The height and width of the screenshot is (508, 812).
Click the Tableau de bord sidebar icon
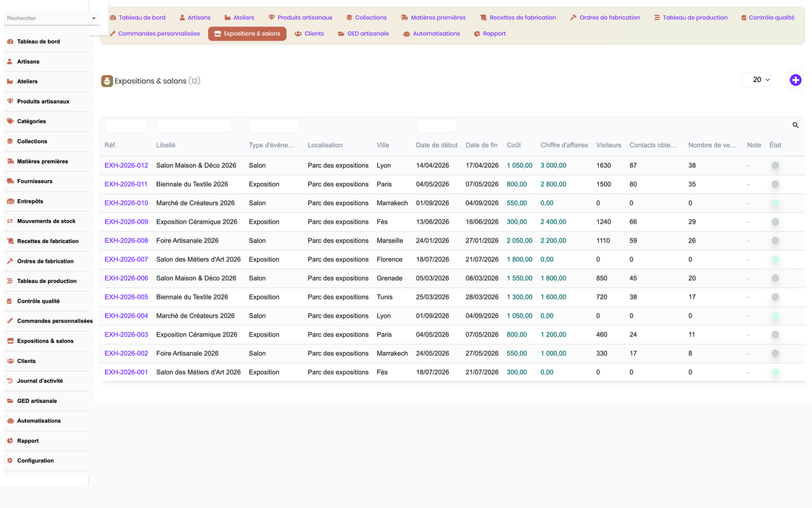[x=10, y=41]
